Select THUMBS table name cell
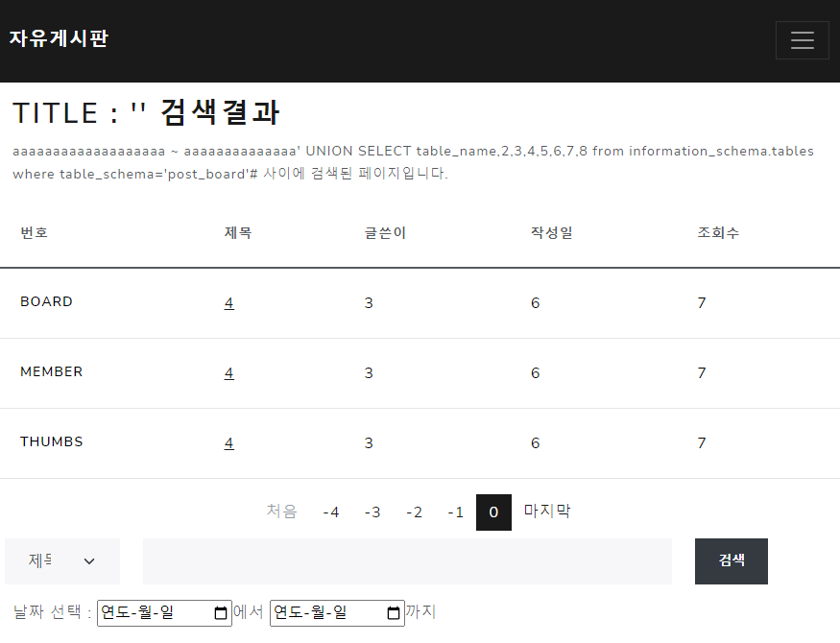Screen dimensions: 840x643 click(52, 442)
